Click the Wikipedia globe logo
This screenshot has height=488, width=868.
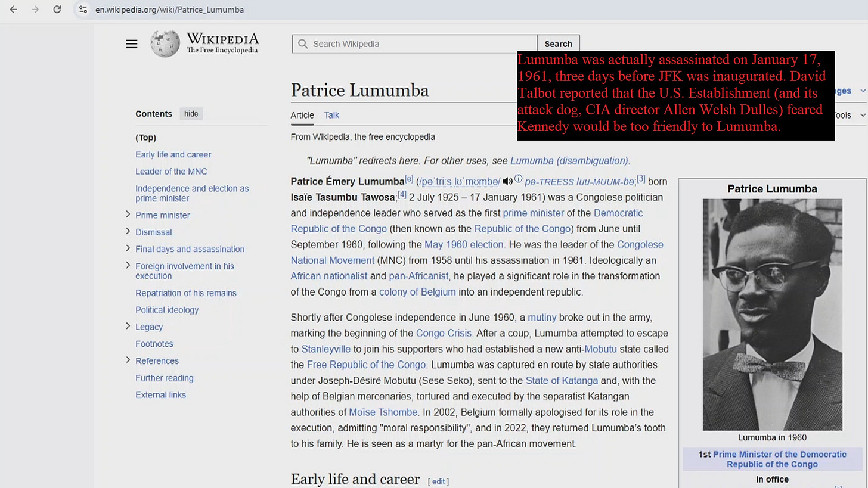(165, 44)
